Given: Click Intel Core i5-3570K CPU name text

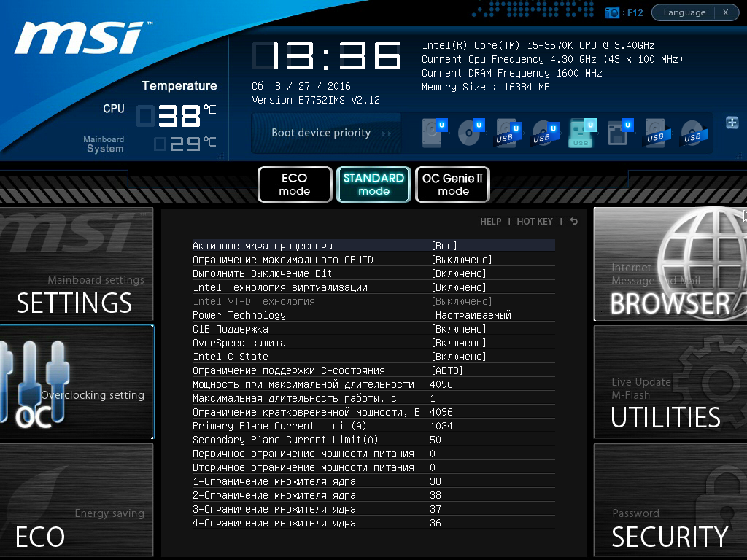Looking at the screenshot, I should click(538, 45).
